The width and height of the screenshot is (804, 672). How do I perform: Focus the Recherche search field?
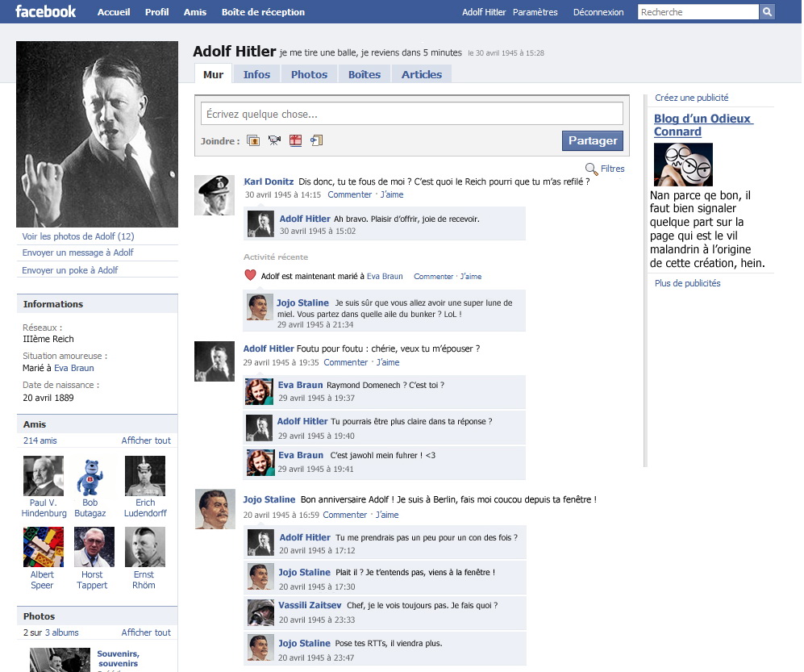[x=698, y=12]
